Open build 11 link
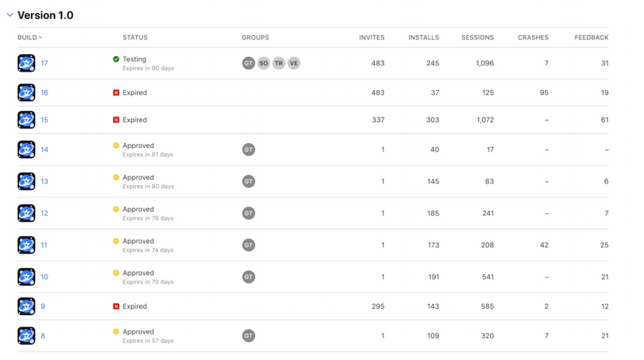This screenshot has width=644, height=360. click(x=44, y=245)
